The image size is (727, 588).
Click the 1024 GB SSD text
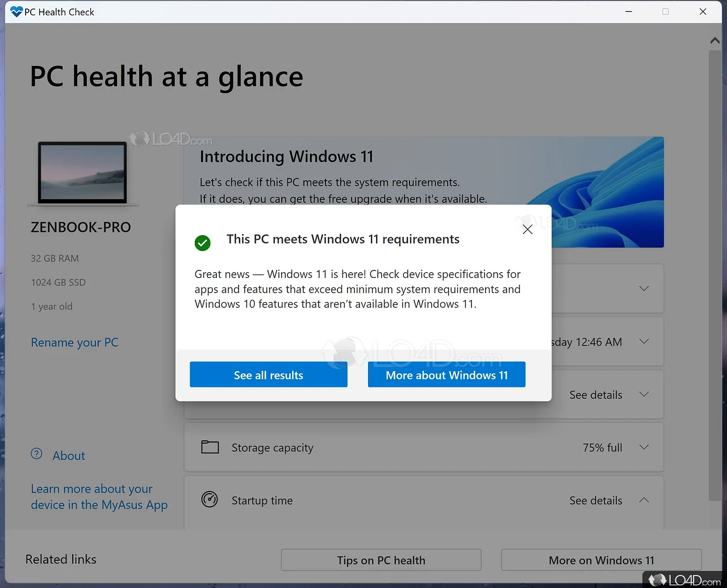tap(58, 282)
